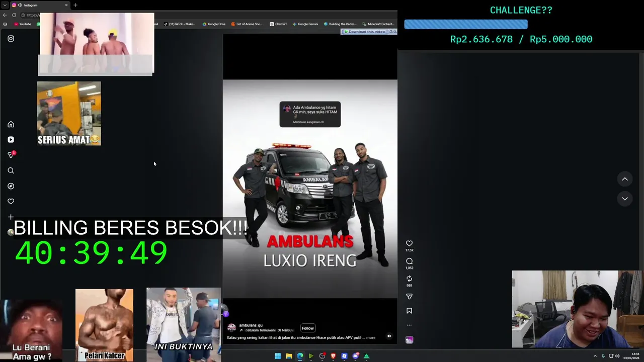Click the Create plus icon in sidebar
The height and width of the screenshot is (362, 644).
[x=11, y=217]
